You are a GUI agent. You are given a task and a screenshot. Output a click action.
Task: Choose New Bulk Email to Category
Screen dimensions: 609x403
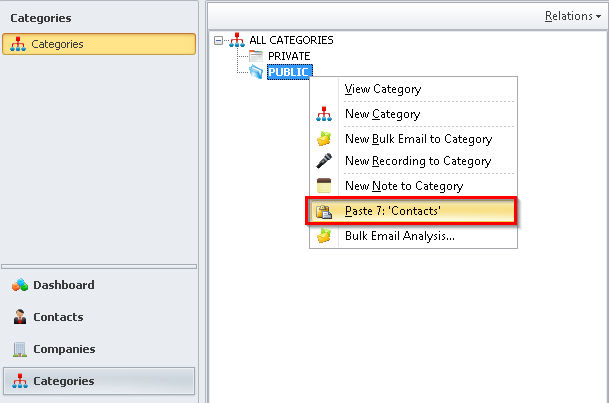click(418, 139)
